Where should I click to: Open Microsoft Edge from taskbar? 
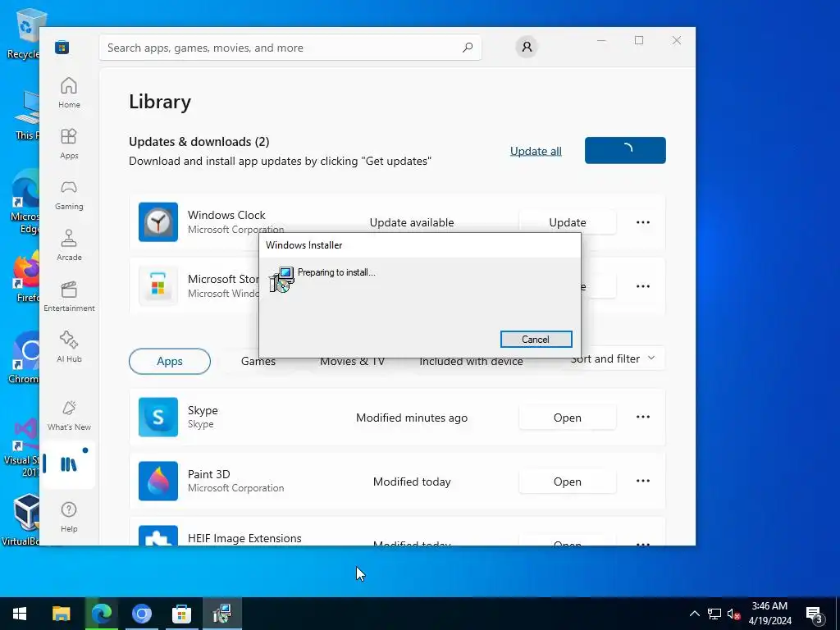pos(101,614)
